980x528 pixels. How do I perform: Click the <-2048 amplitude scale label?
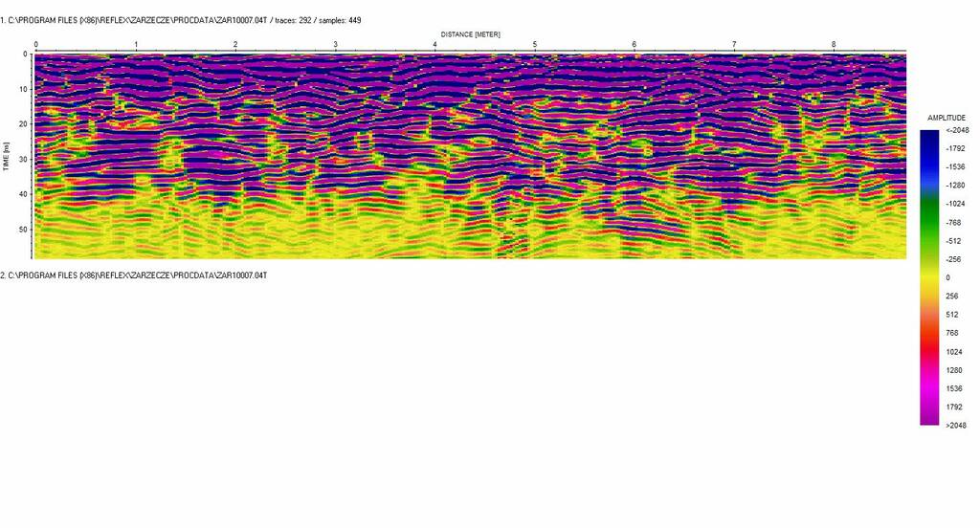(957, 130)
